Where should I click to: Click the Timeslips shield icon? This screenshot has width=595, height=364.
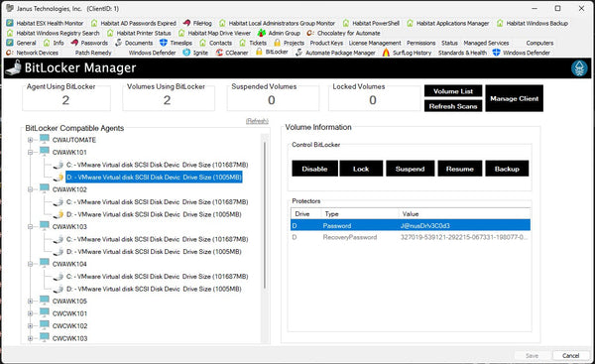pyautogui.click(x=164, y=43)
